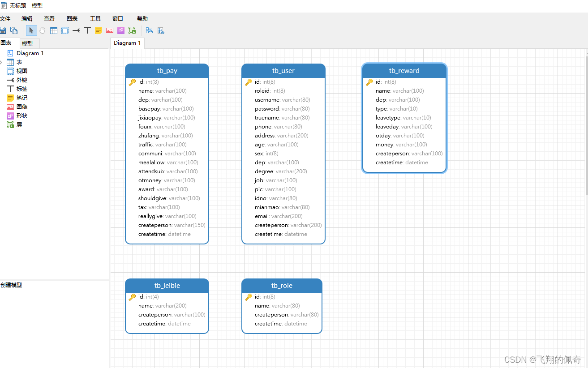The width and height of the screenshot is (588, 368).
Task: Switch to the 模型 tab
Action: (27, 43)
